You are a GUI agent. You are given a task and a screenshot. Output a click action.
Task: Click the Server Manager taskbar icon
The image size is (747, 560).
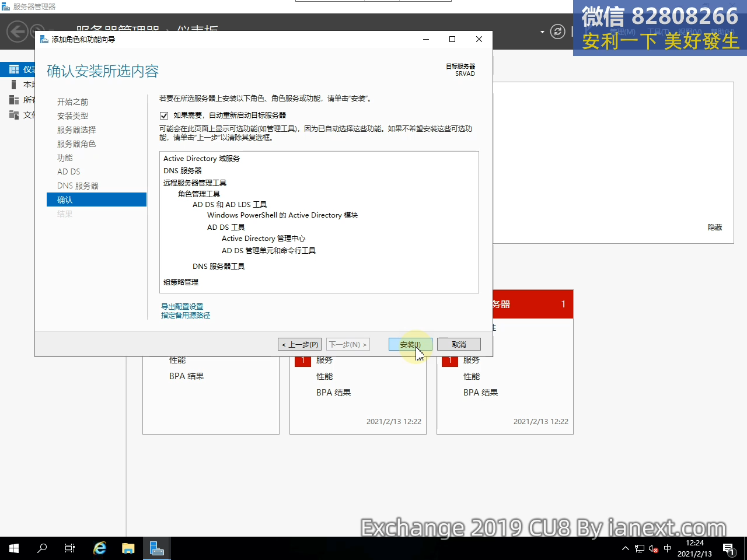click(157, 548)
